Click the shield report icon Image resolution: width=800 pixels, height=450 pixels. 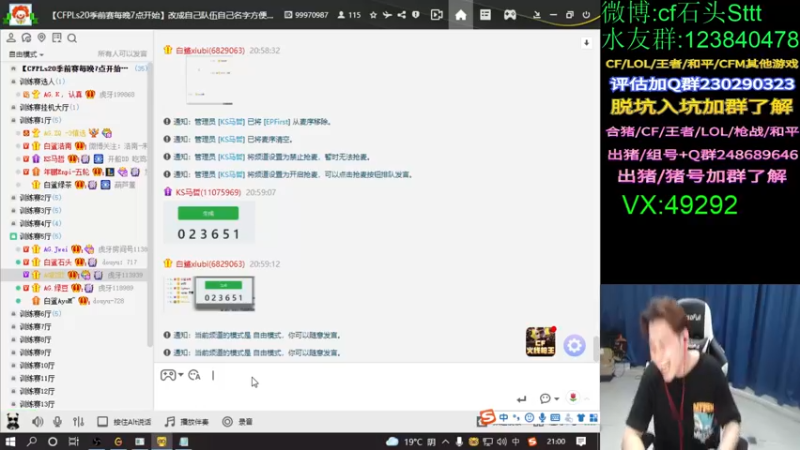coord(416,15)
